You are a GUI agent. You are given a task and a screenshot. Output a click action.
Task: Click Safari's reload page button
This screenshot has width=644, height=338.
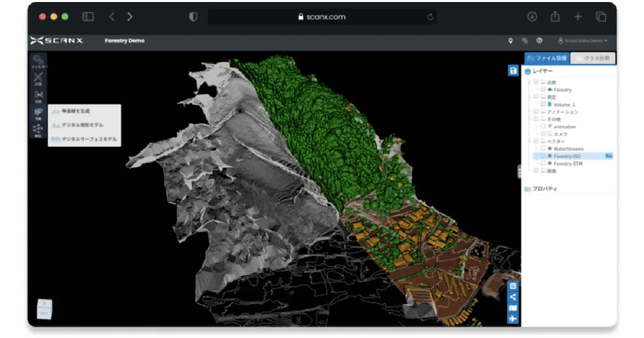tap(430, 17)
